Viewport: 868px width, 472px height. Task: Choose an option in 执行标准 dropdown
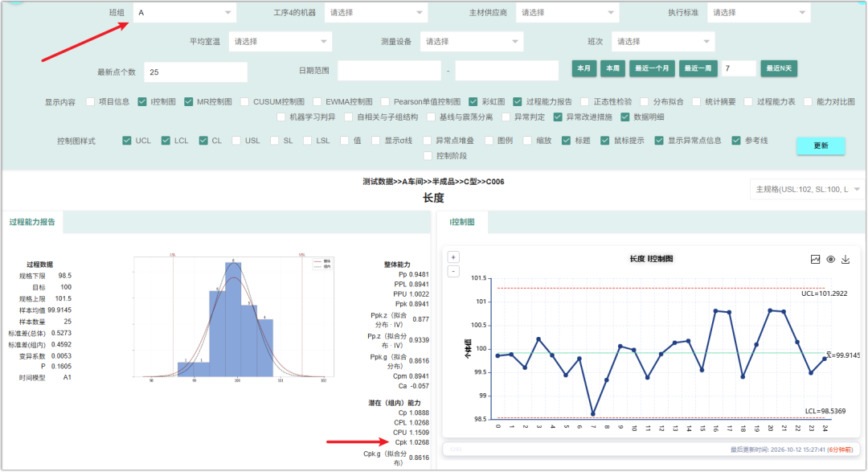click(759, 13)
